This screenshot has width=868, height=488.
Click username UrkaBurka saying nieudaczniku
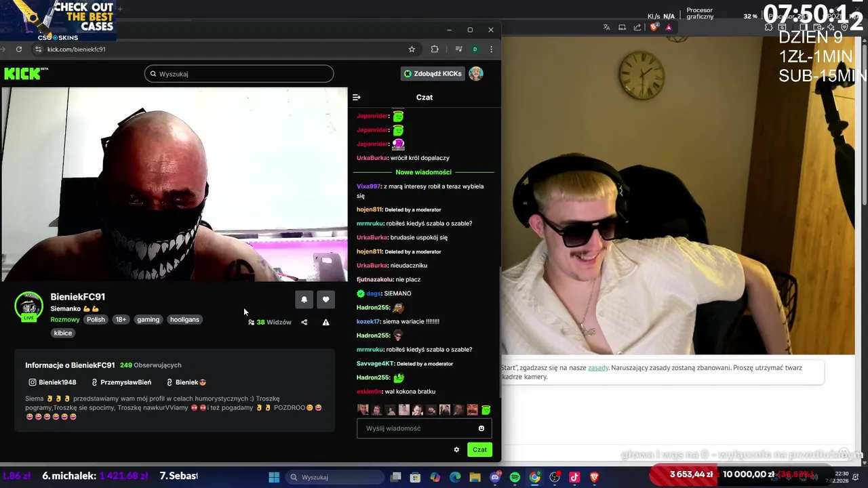(x=372, y=266)
